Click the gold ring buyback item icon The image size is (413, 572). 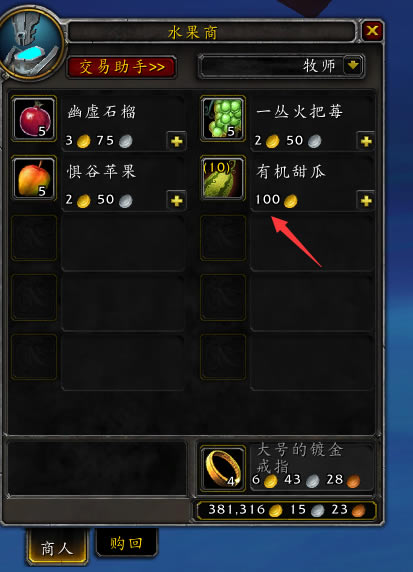(x=223, y=468)
